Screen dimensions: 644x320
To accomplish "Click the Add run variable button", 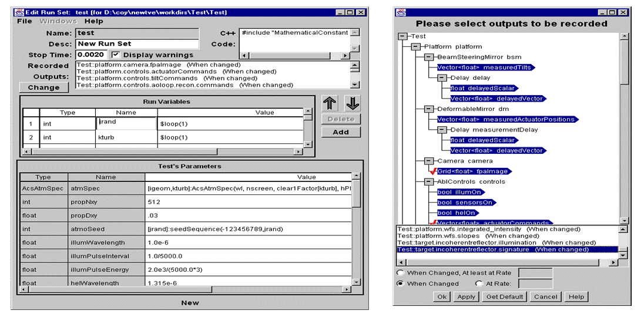I will click(x=341, y=132).
